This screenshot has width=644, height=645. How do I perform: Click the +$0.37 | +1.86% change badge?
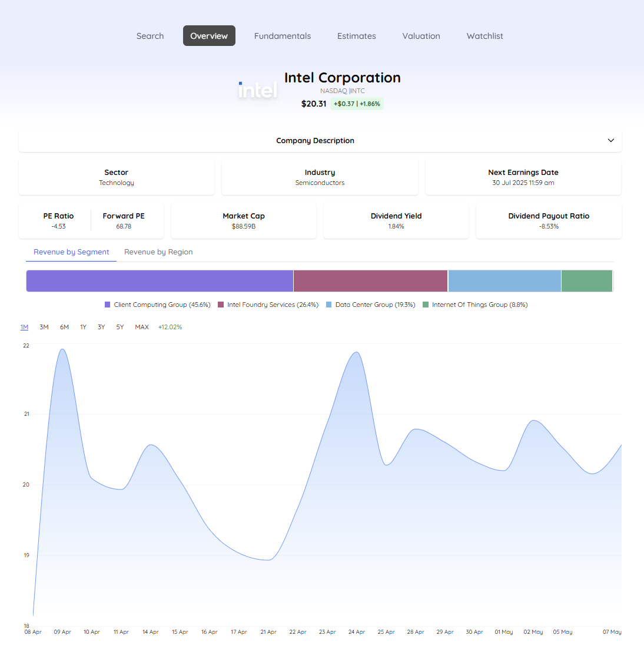click(357, 104)
